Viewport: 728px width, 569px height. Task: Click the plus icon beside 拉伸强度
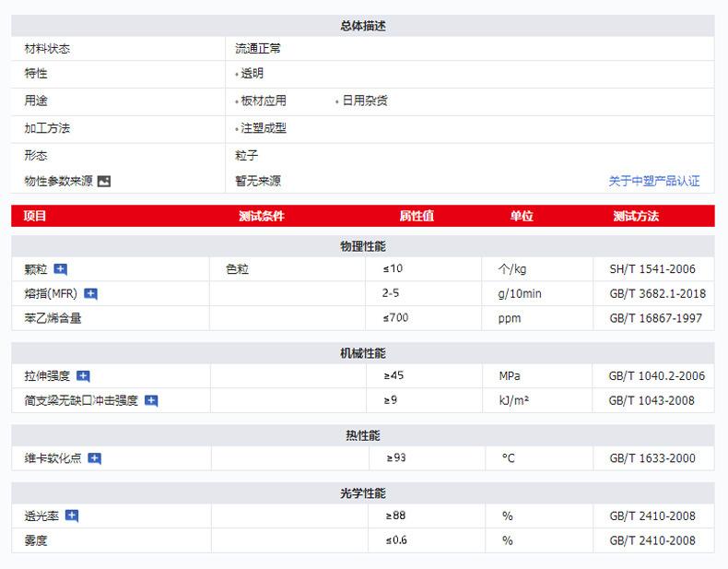83,376
